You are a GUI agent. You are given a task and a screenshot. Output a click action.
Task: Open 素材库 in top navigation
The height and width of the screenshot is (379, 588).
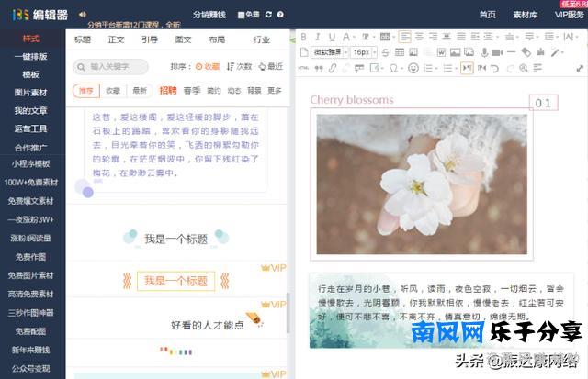526,15
